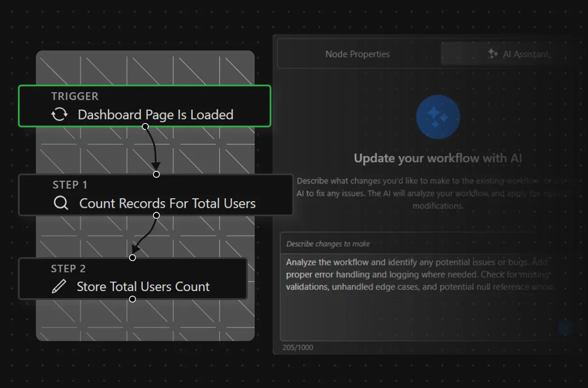Click the sparkle icon beside AI Assistant
588x388 pixels.
point(493,54)
